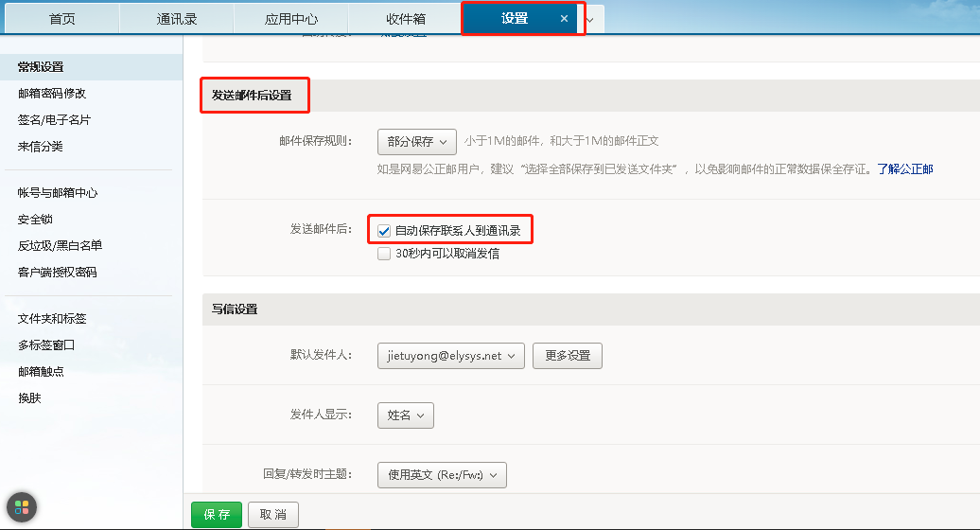
Task: Go to the 收件箱 tab
Action: (405, 19)
